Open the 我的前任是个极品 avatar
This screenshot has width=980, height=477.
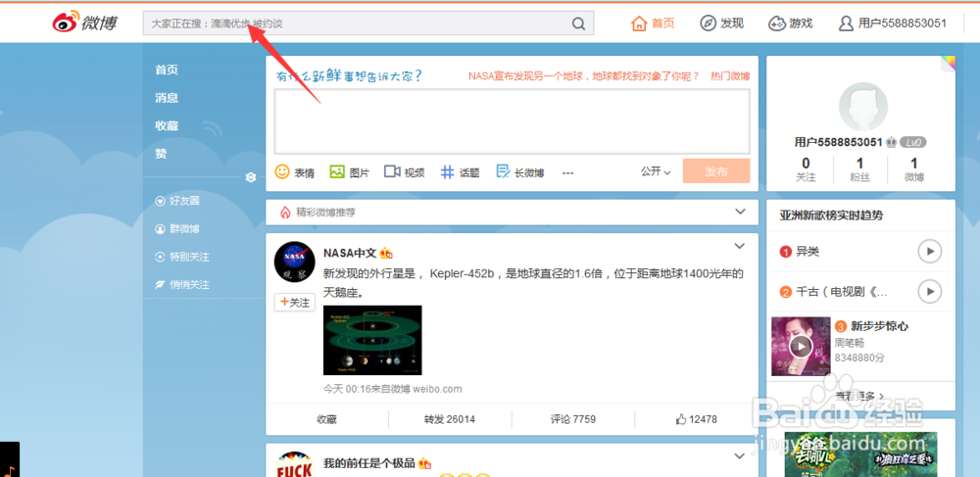tap(294, 464)
